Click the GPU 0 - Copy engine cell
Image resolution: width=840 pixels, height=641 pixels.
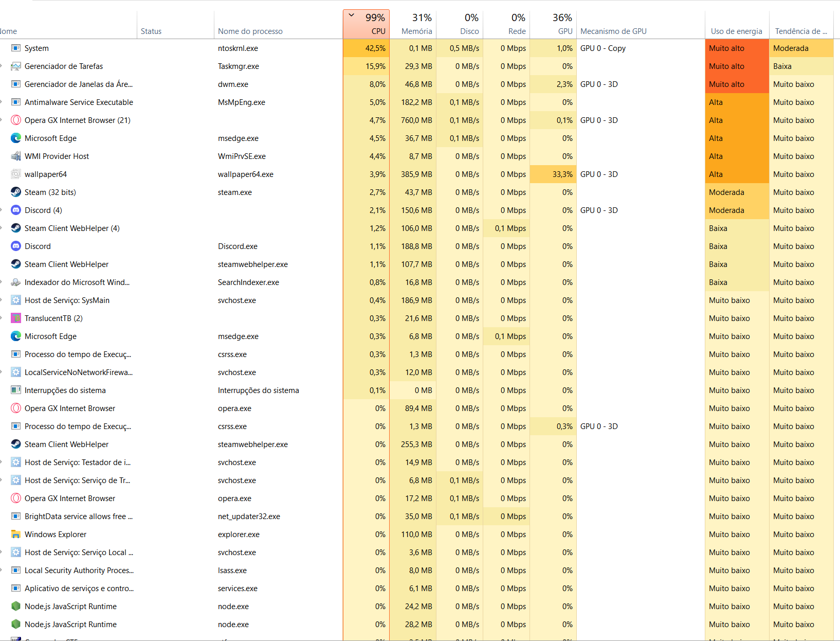(x=641, y=48)
